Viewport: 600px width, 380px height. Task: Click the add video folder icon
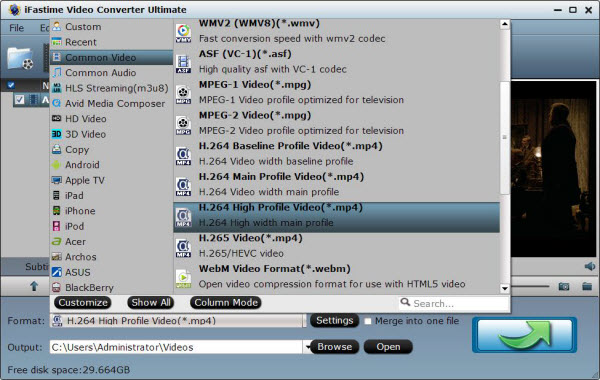(20, 58)
